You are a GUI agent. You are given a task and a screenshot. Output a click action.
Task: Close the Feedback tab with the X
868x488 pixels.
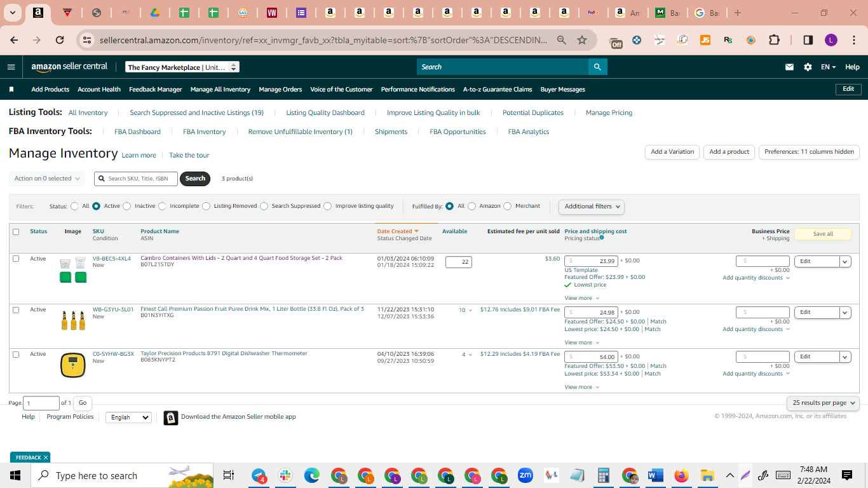pyautogui.click(x=46, y=457)
